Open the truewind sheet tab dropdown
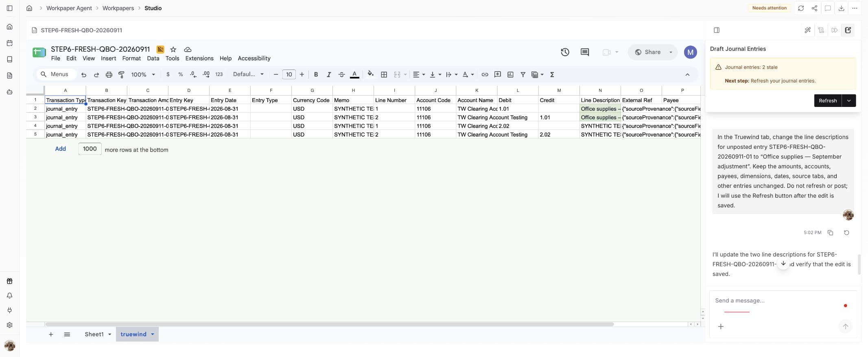Viewport: 868px width, 357px height. pyautogui.click(x=153, y=334)
